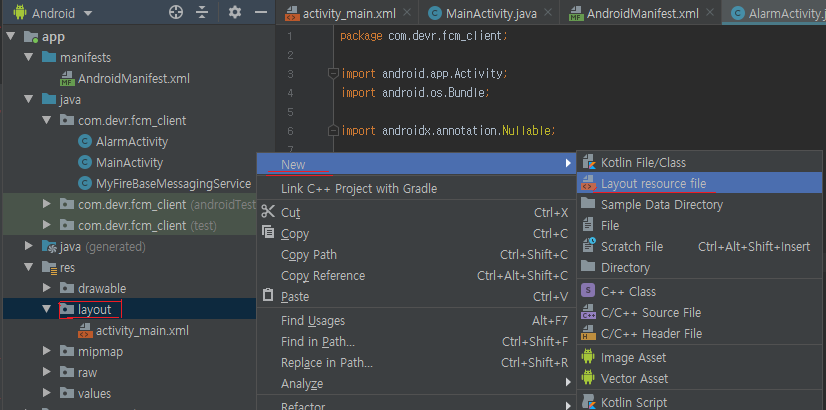This screenshot has height=410, width=826.
Task: Choose Find Usages menu entry
Action: click(416, 321)
